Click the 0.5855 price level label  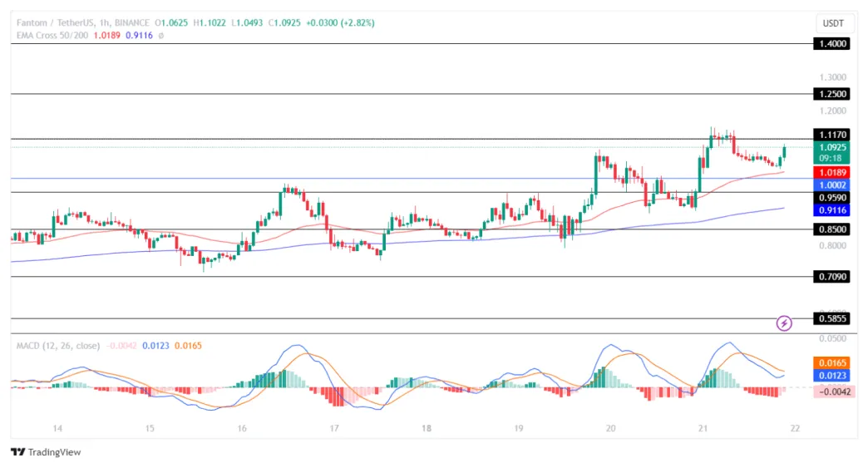point(832,318)
